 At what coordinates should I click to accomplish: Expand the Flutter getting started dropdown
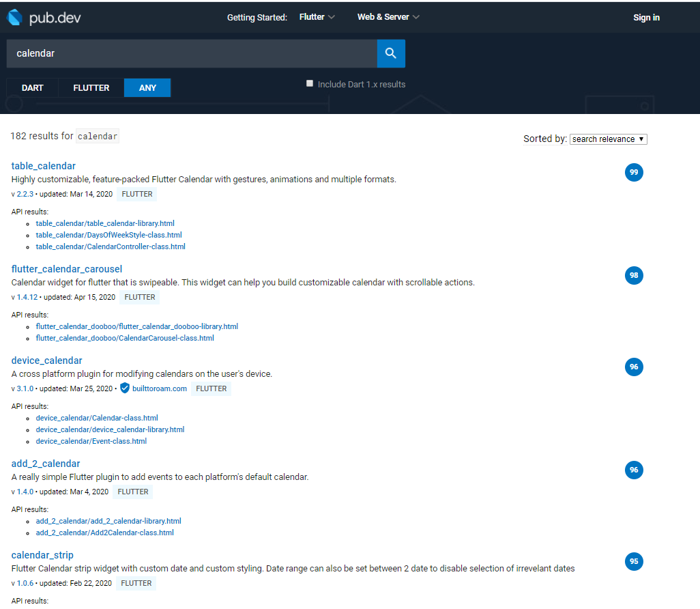pos(317,17)
